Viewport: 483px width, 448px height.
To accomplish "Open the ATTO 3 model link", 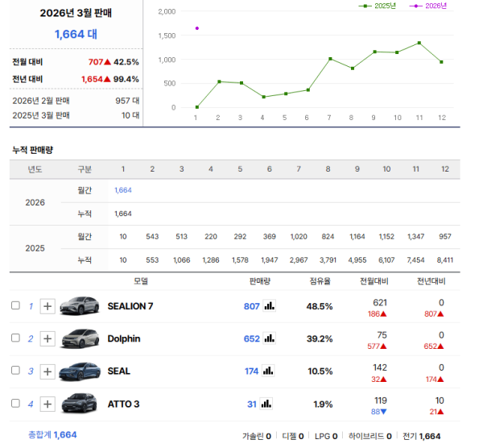I will click(x=123, y=404).
